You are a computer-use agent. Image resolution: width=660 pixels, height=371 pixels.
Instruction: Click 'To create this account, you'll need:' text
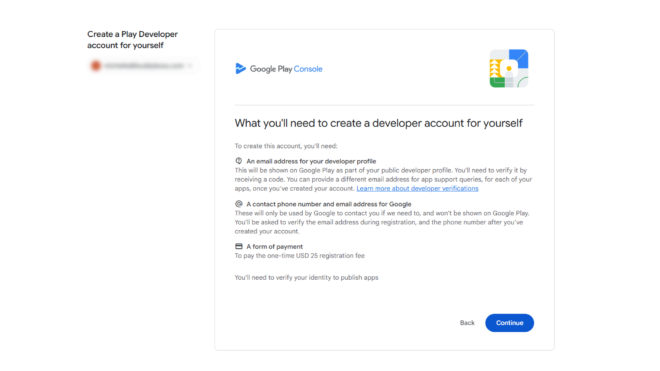coord(286,146)
